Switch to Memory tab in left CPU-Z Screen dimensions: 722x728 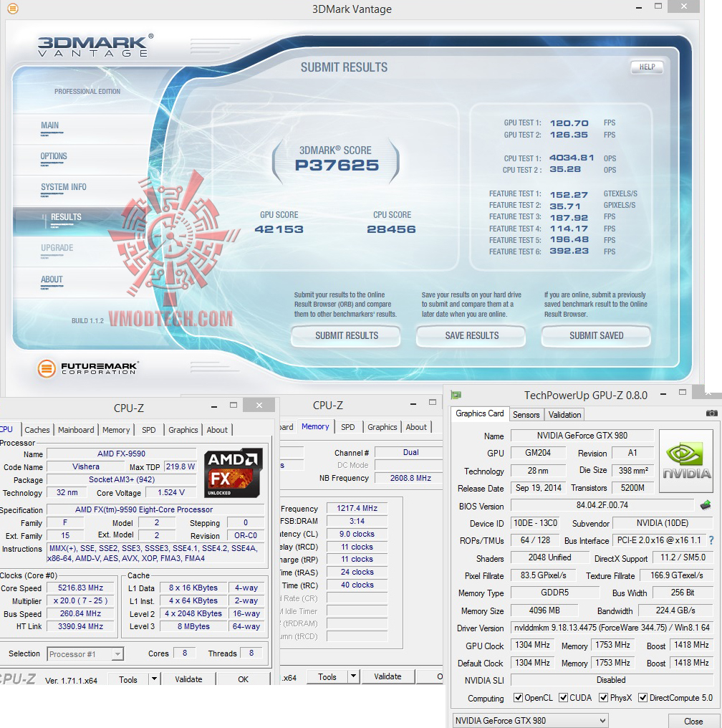pos(116,430)
